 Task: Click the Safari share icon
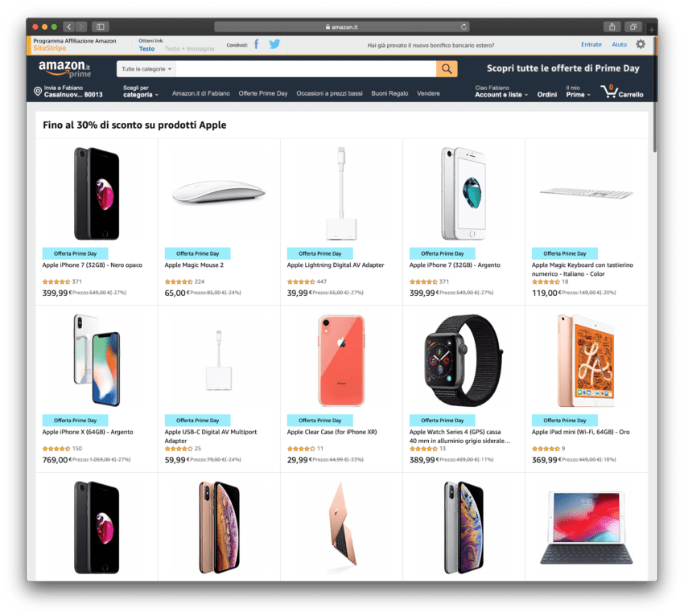(612, 27)
